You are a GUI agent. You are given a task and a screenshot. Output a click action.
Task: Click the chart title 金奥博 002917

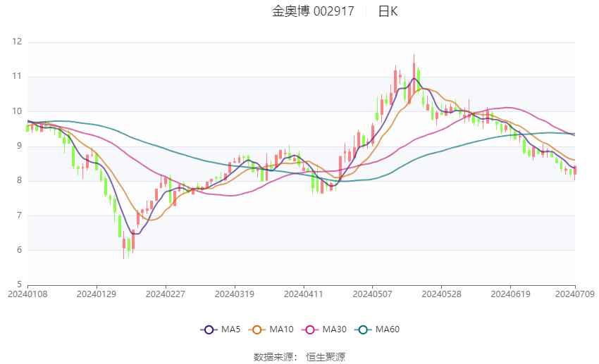click(x=313, y=11)
